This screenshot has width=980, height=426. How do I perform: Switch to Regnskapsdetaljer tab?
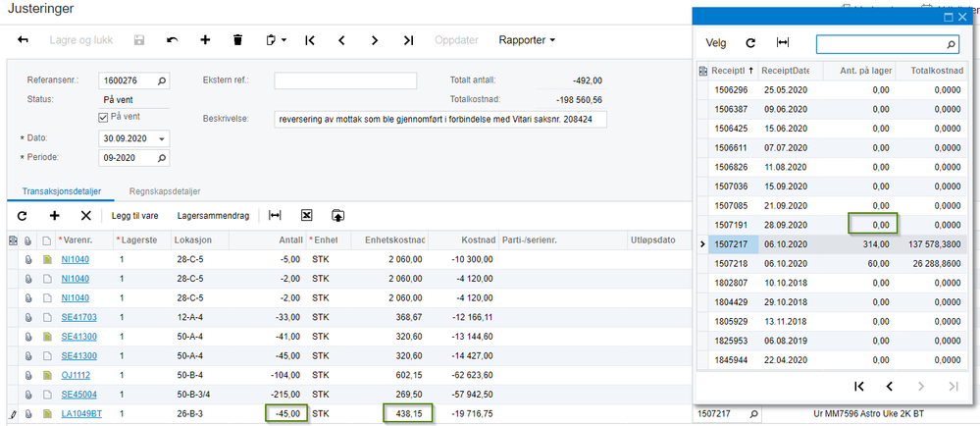click(165, 190)
